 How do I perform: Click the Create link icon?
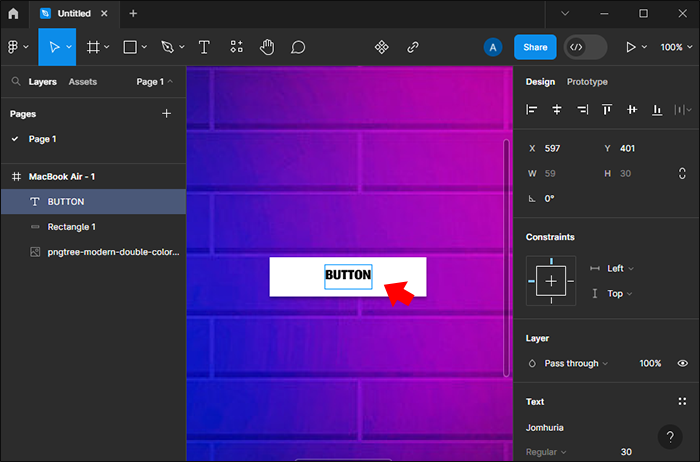point(413,47)
